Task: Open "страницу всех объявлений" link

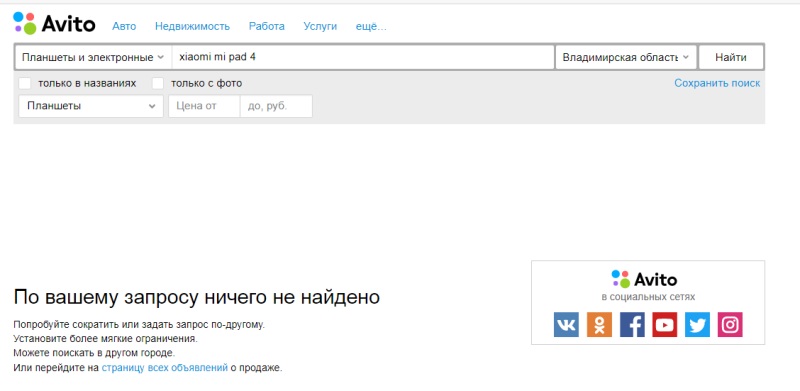Action: pyautogui.click(x=164, y=368)
